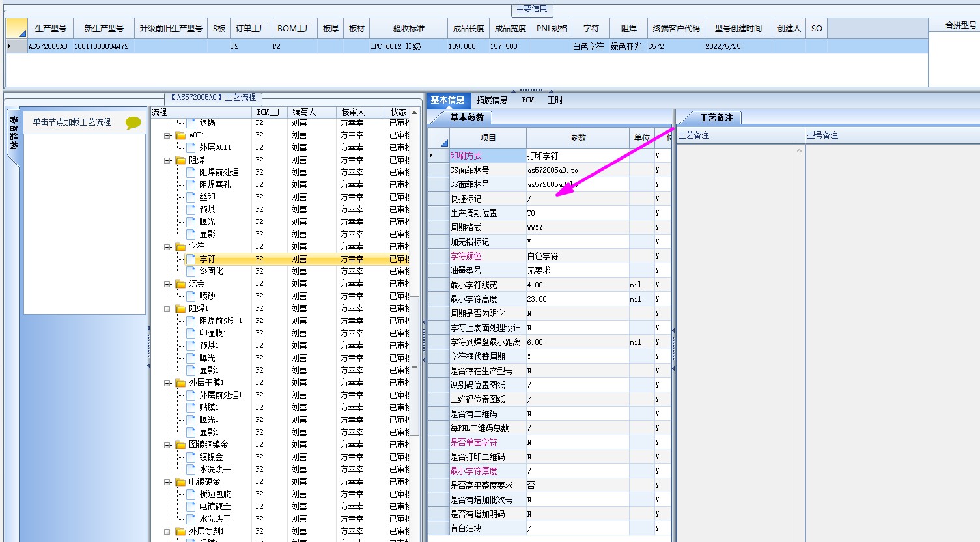This screenshot has width=980, height=542.
Task: Click the document icon beside 阻焊前处理1
Action: pos(191,321)
